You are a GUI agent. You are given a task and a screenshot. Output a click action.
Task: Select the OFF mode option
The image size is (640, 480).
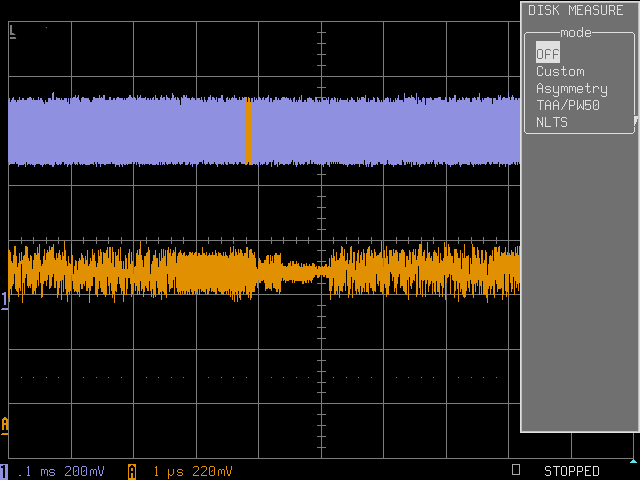[x=547, y=53]
